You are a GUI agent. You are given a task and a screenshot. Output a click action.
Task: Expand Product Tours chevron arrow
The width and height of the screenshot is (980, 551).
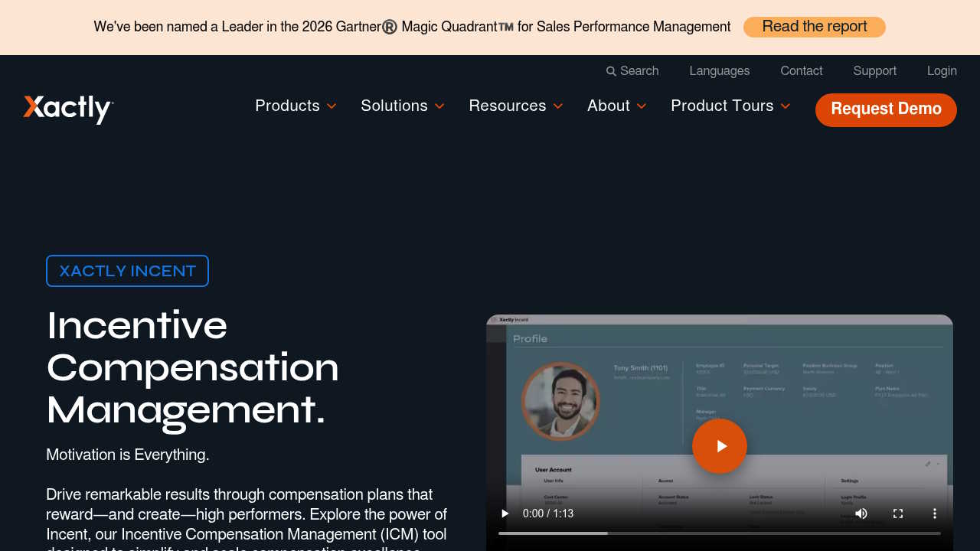[x=786, y=106]
